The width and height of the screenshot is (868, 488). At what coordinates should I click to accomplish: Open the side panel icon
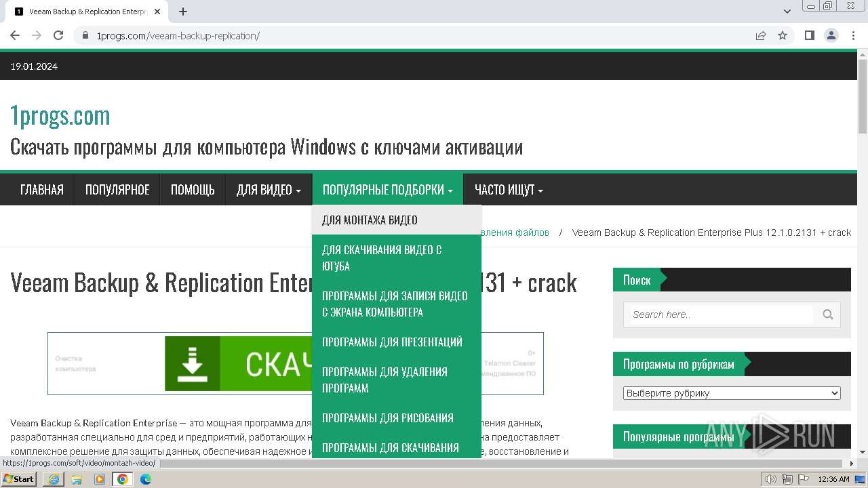pos(809,35)
